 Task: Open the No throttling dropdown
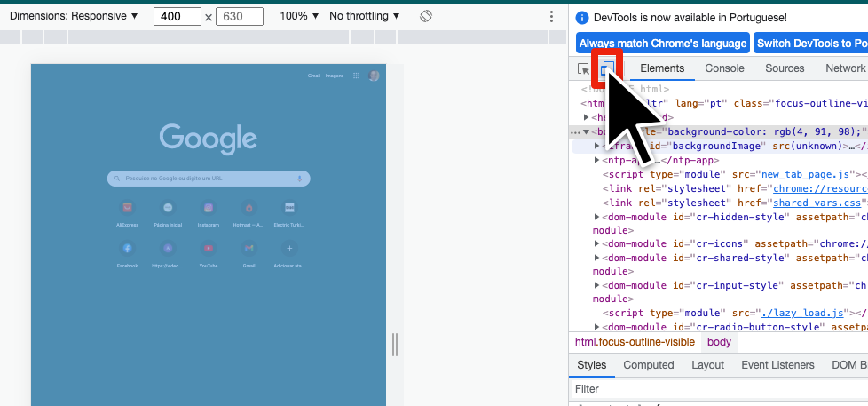pyautogui.click(x=364, y=16)
